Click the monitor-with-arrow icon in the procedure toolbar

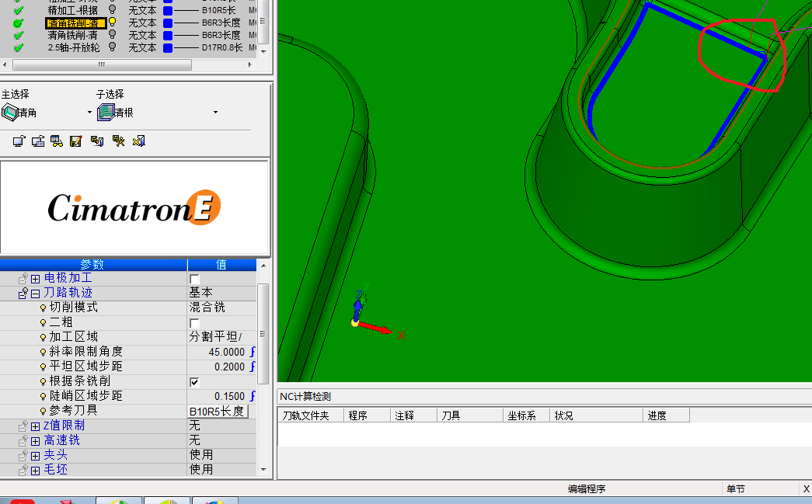tap(19, 141)
